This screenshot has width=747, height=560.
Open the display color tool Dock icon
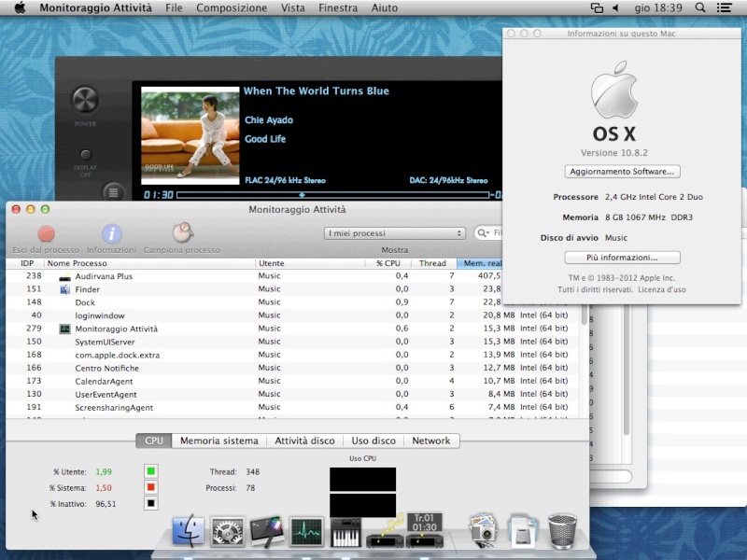(267, 531)
